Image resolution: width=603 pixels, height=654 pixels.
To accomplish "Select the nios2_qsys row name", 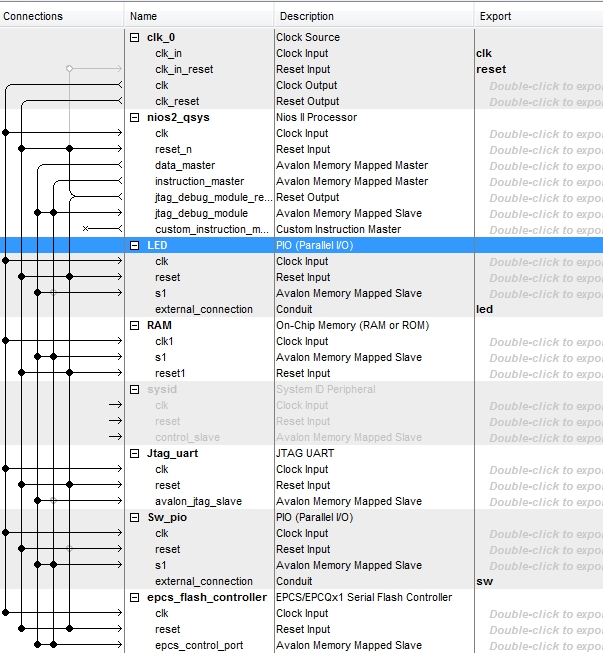I will coord(178,118).
